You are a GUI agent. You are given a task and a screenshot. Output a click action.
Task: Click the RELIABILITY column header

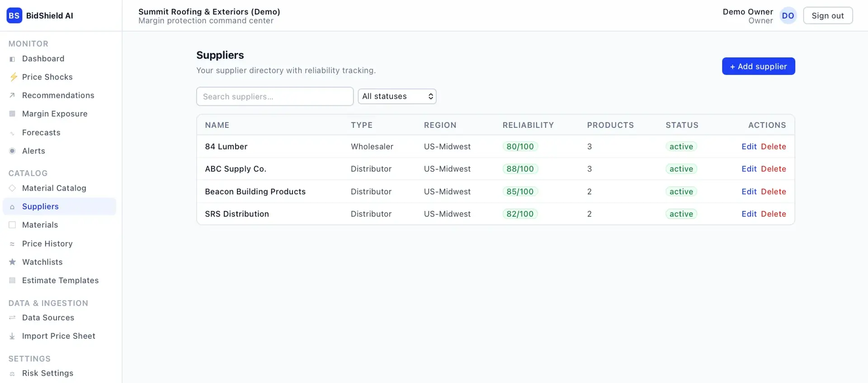click(x=528, y=125)
